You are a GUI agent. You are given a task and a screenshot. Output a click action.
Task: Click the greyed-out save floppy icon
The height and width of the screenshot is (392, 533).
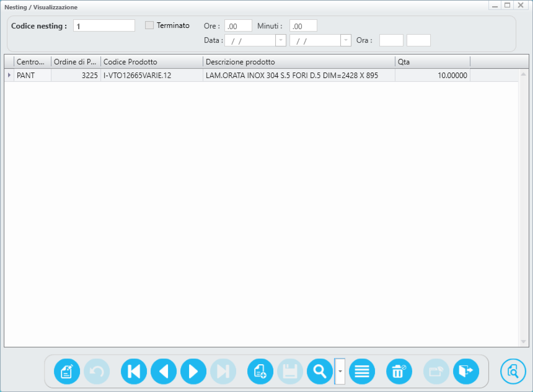click(x=290, y=372)
